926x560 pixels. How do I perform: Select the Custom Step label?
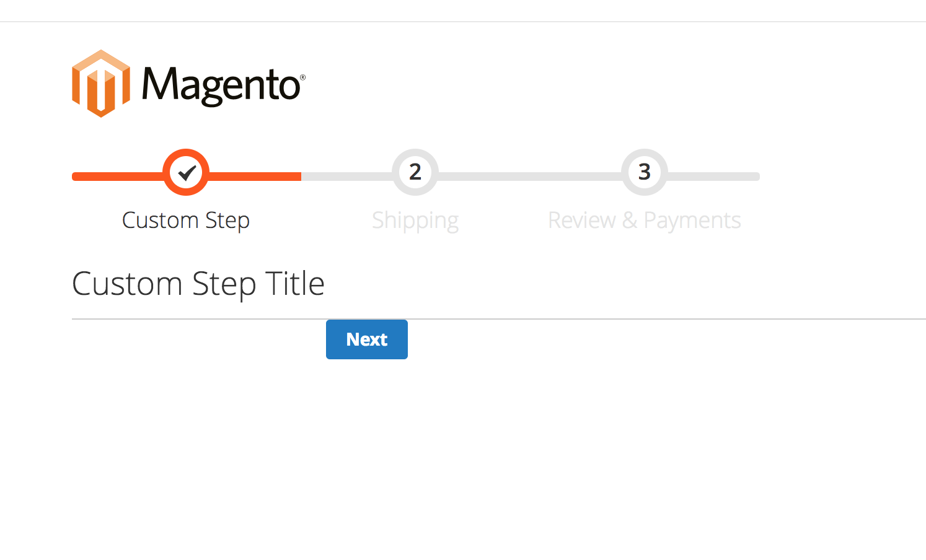185,220
